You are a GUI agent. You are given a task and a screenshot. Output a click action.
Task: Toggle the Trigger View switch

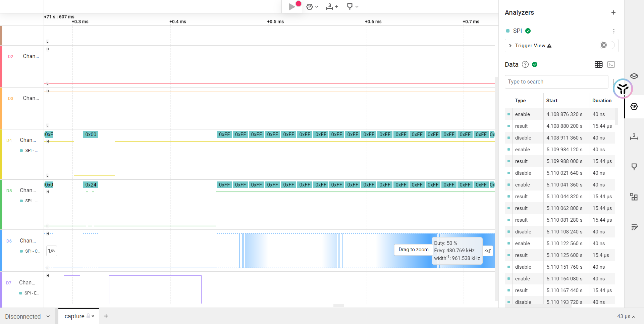(607, 45)
